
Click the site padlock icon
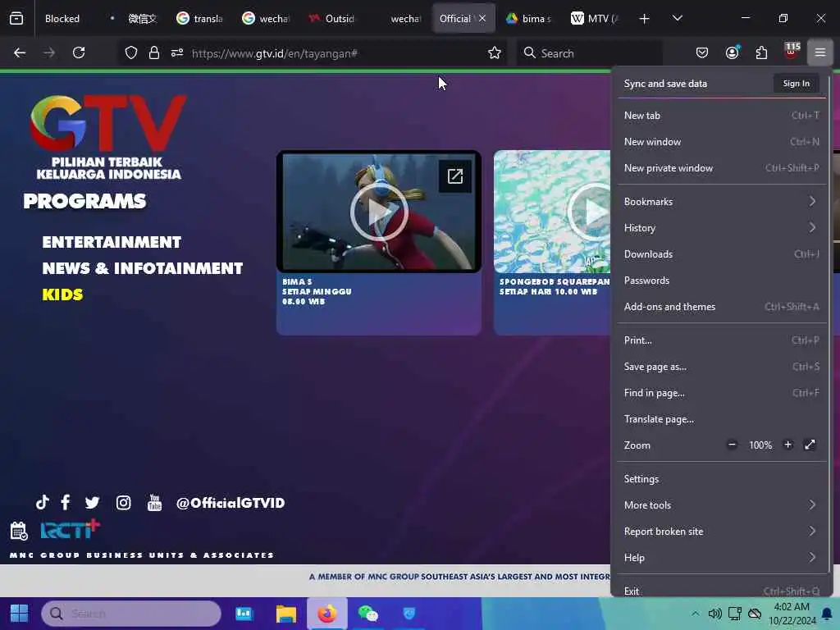tap(154, 52)
